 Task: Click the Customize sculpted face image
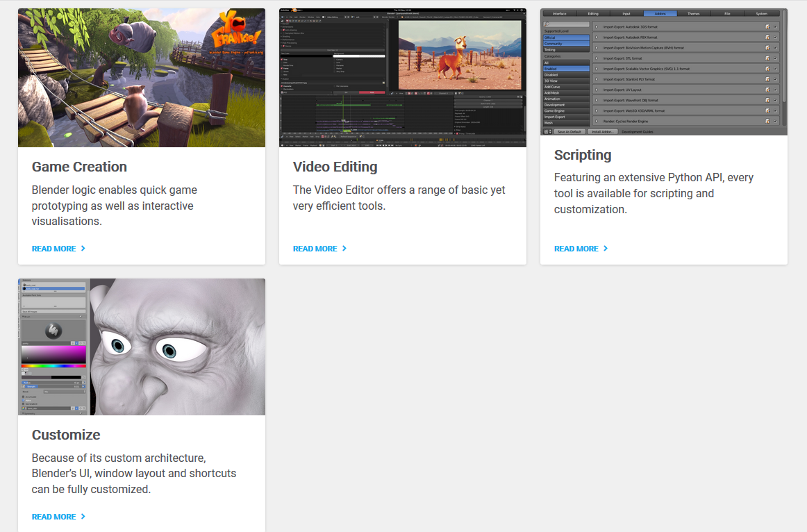coord(142,347)
